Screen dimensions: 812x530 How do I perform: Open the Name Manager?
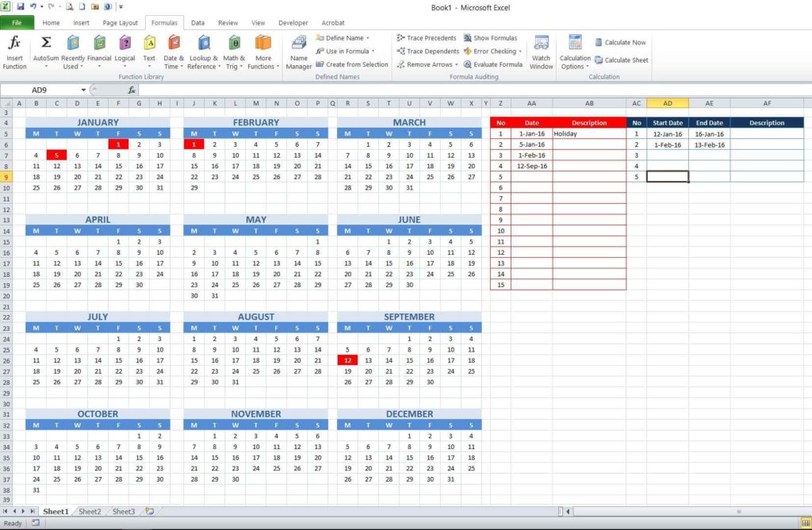[x=298, y=53]
